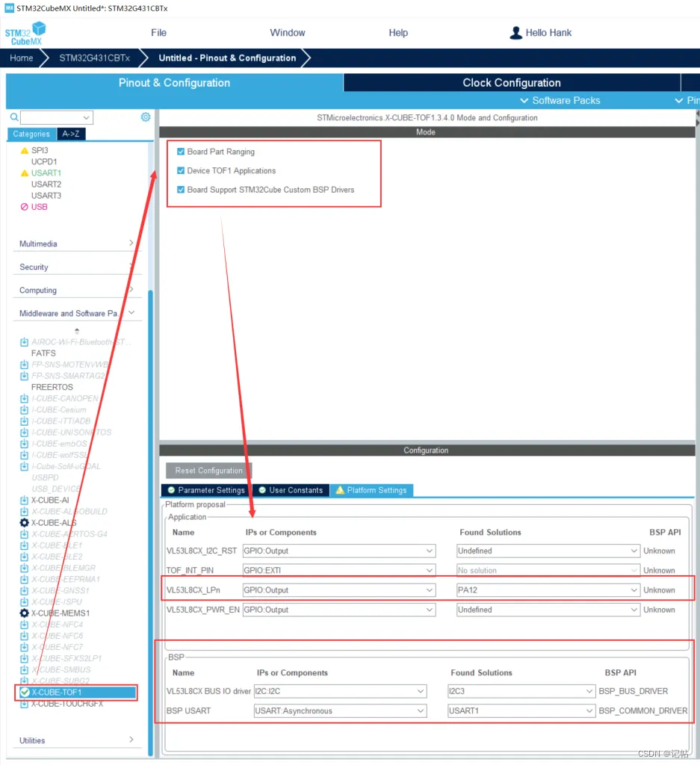Select USART2 in the peripheral list
The image size is (700, 765).
(46, 184)
